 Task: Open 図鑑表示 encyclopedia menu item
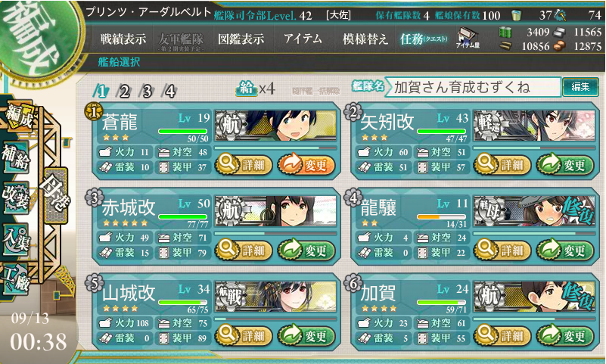point(241,39)
